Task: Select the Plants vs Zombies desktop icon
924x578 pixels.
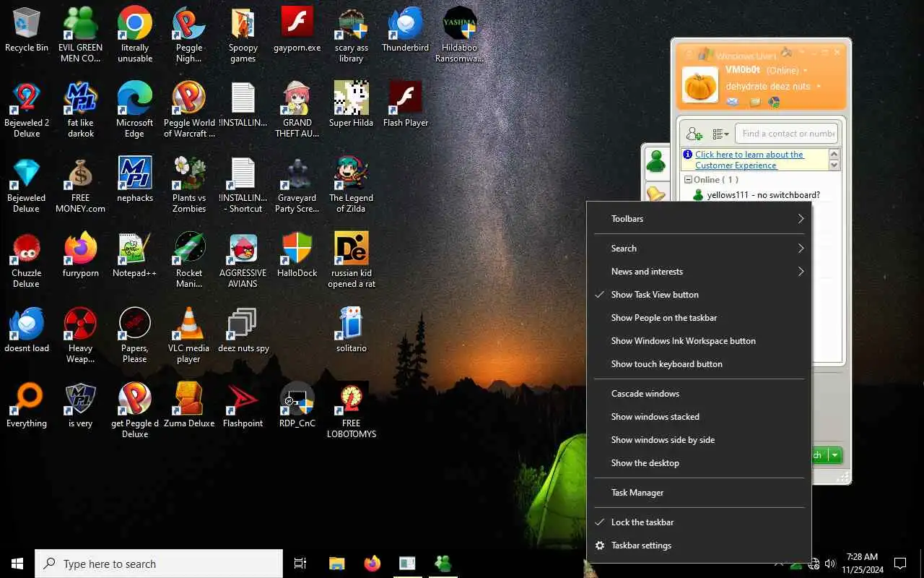Action: coord(189,184)
